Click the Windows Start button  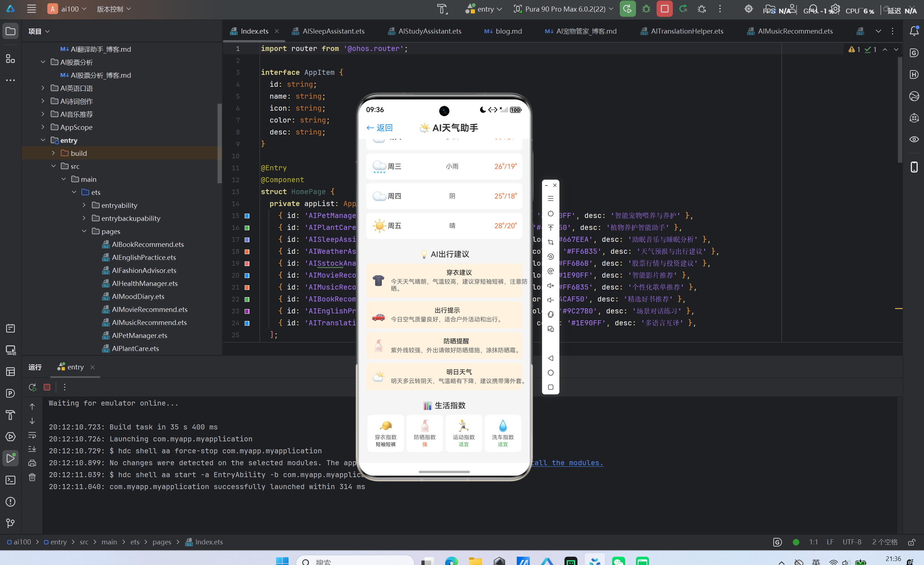tap(282, 561)
